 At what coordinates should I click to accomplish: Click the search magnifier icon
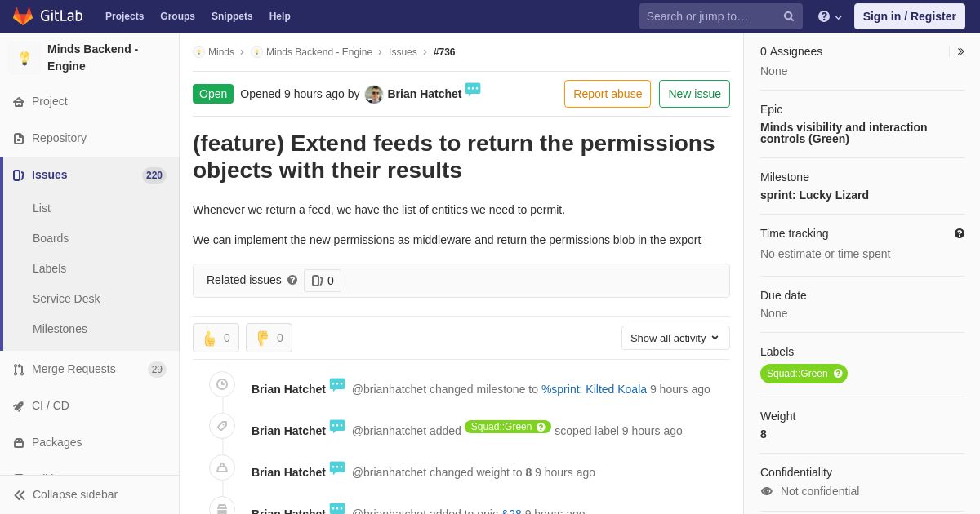(x=789, y=16)
